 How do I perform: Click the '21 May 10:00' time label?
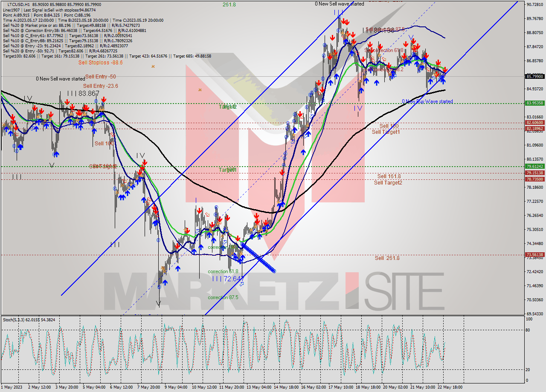click(423, 387)
